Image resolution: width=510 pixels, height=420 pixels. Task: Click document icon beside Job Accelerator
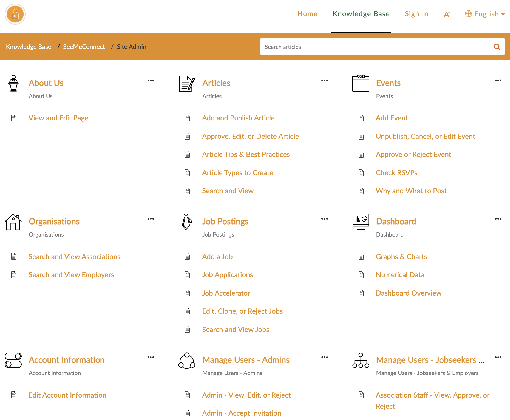pyautogui.click(x=187, y=293)
